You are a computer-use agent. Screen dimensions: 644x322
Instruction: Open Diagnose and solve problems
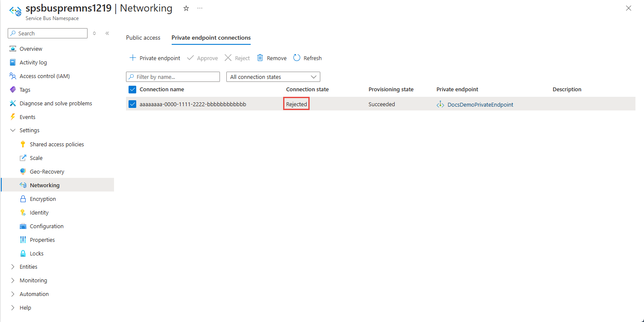56,103
